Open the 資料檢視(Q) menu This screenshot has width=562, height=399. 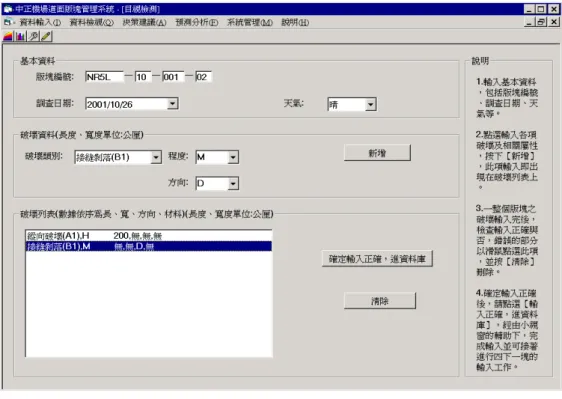pos(91,23)
